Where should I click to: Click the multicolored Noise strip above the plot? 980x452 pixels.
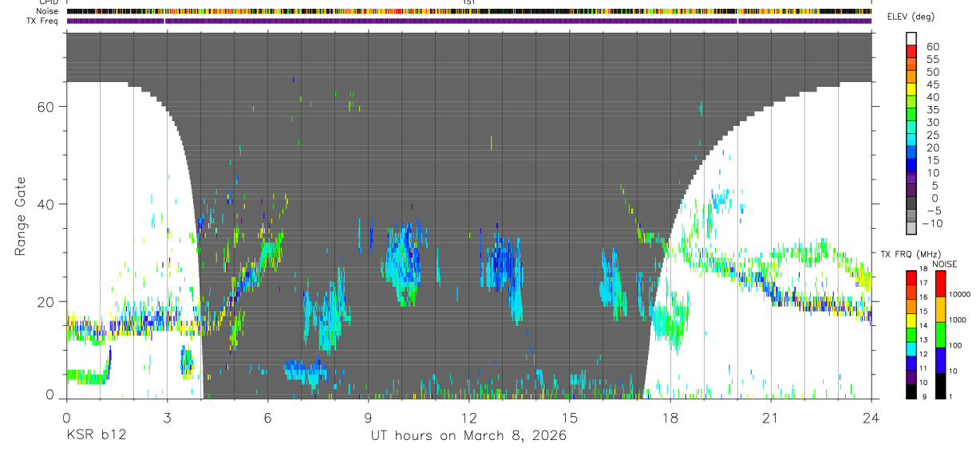click(x=468, y=12)
